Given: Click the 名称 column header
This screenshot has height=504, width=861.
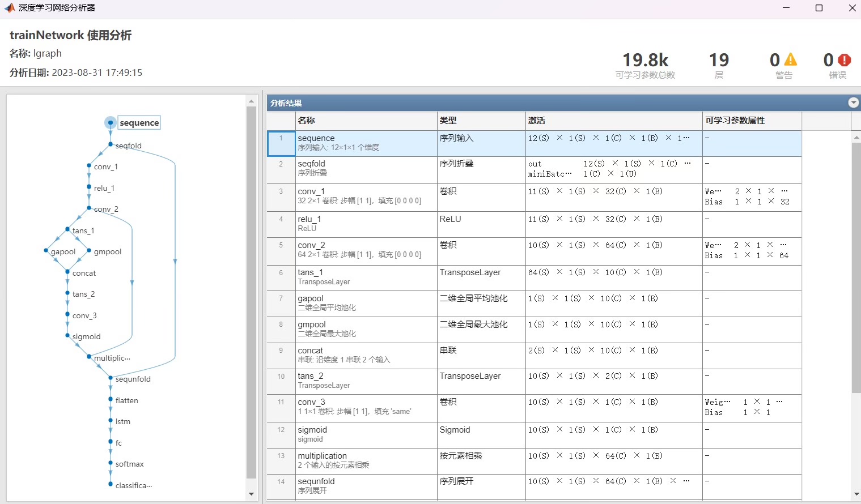Looking at the screenshot, I should [305, 120].
